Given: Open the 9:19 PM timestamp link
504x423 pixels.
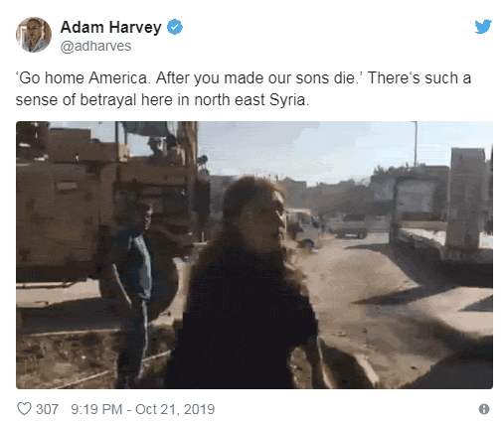Looking at the screenshot, I should (96, 409).
